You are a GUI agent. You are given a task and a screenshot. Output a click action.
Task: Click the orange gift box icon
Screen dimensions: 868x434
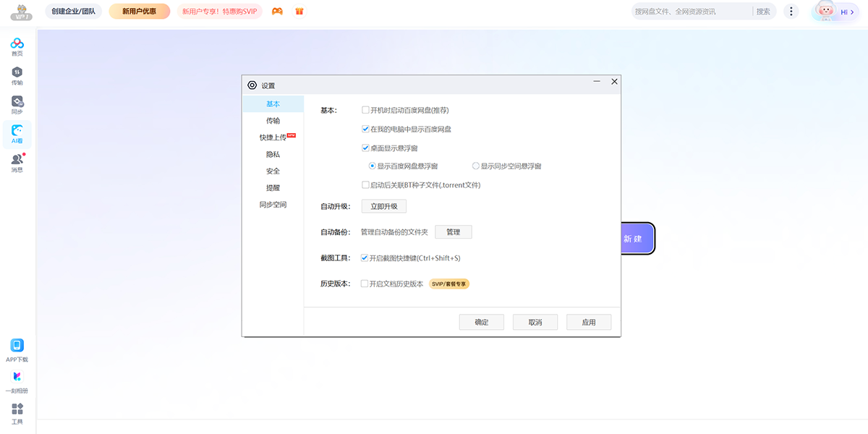tap(299, 12)
